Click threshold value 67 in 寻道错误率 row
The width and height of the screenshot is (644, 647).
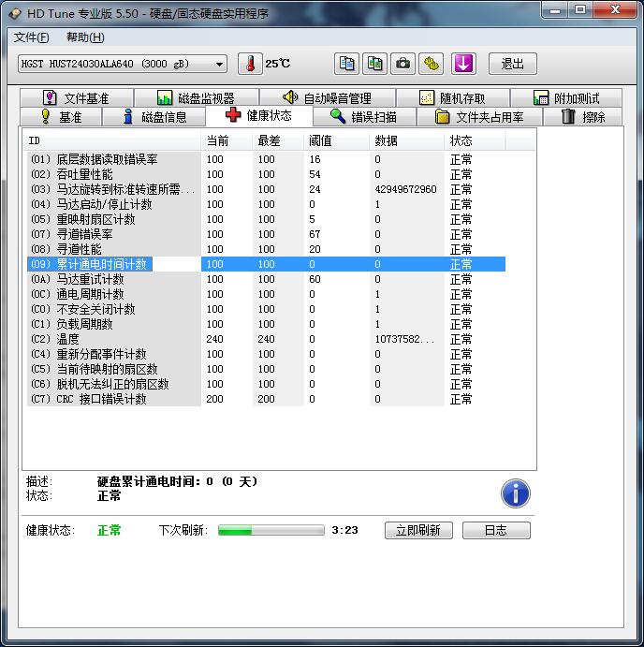pos(315,234)
